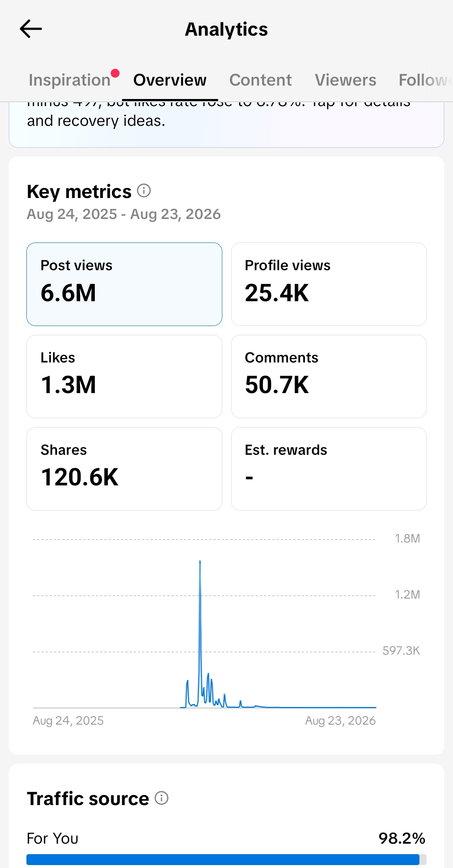Open the Traffic source info icon
The width and height of the screenshot is (453, 868).
coord(161,798)
